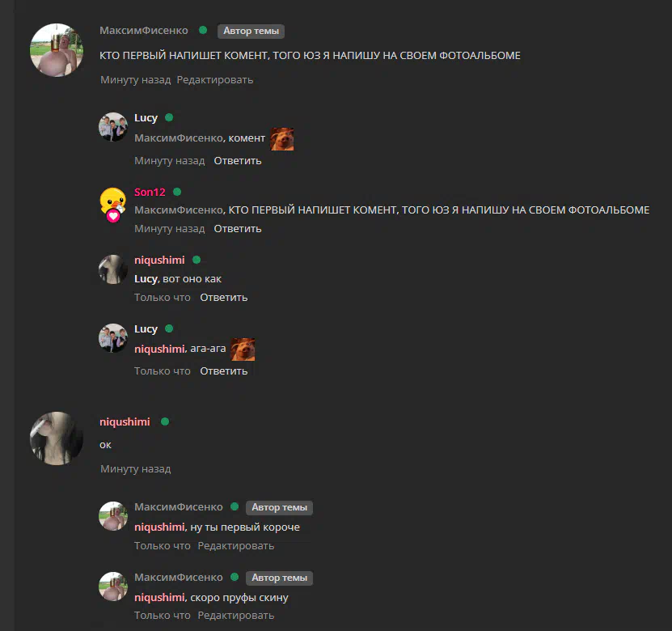Click МаксимФисенко avatar in скоро пруфы reply
The image size is (672, 631).
[x=113, y=586]
